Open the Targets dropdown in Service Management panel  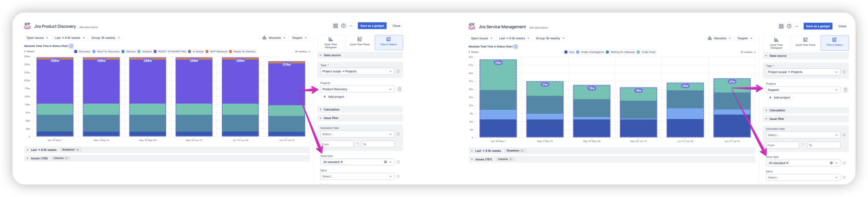(745, 38)
